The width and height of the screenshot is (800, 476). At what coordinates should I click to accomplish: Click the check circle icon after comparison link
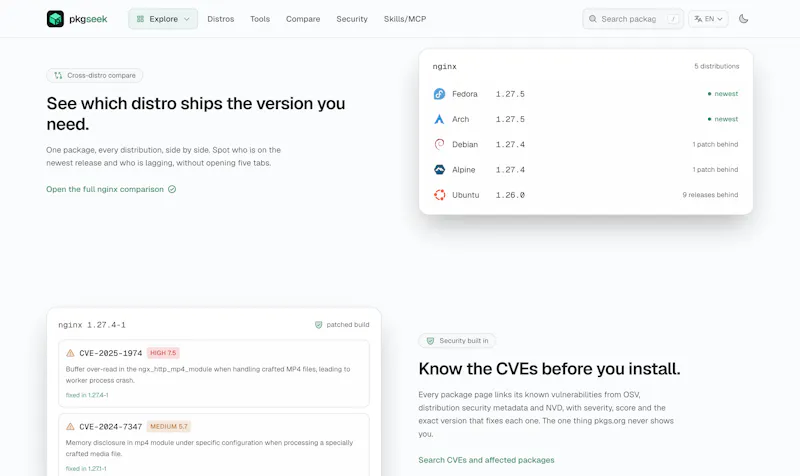tap(172, 189)
